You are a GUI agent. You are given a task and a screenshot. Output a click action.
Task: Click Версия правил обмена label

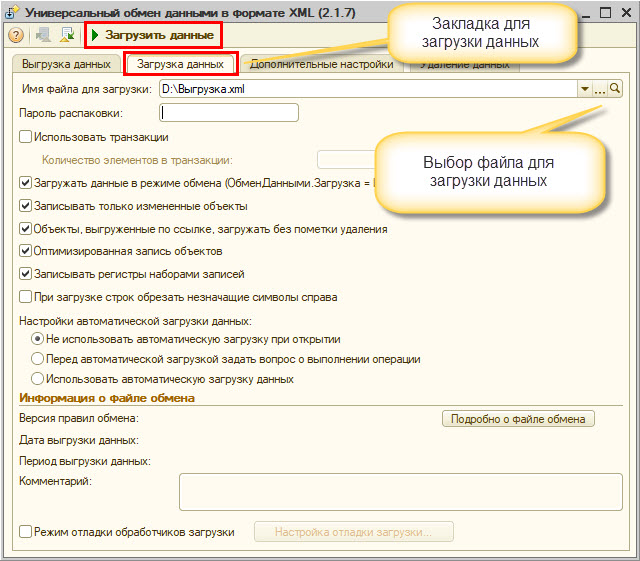click(x=79, y=418)
